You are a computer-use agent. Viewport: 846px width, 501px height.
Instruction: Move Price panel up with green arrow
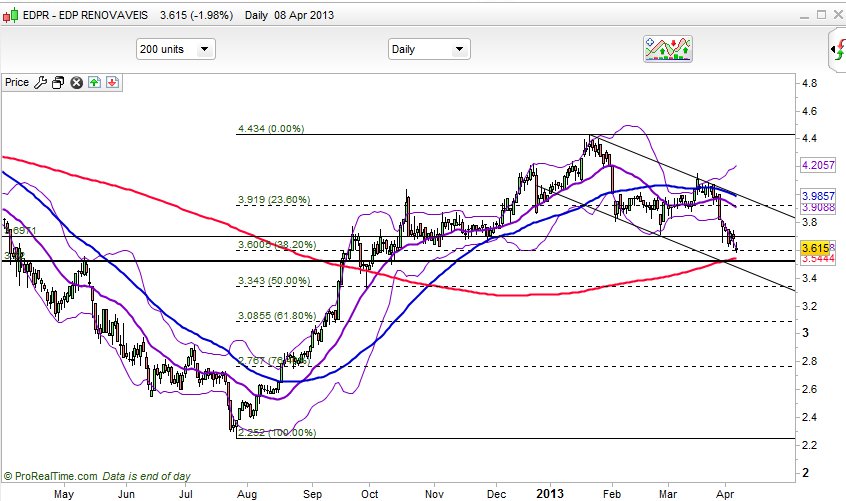(94, 83)
